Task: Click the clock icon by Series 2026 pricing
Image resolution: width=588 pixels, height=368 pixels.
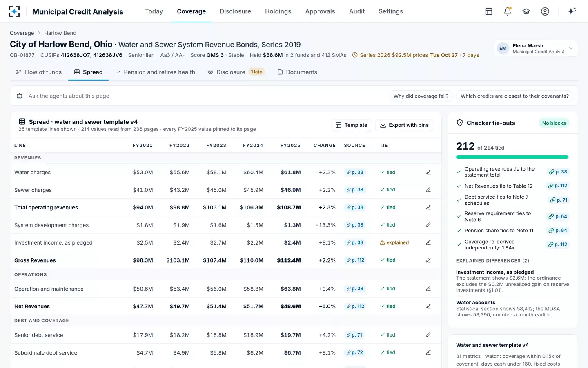Action: point(355,55)
